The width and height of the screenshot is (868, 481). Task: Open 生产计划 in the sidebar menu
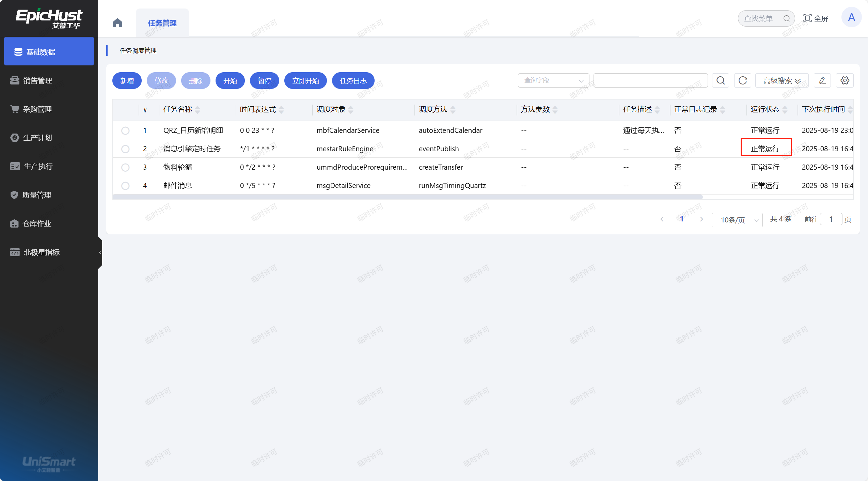[37, 138]
